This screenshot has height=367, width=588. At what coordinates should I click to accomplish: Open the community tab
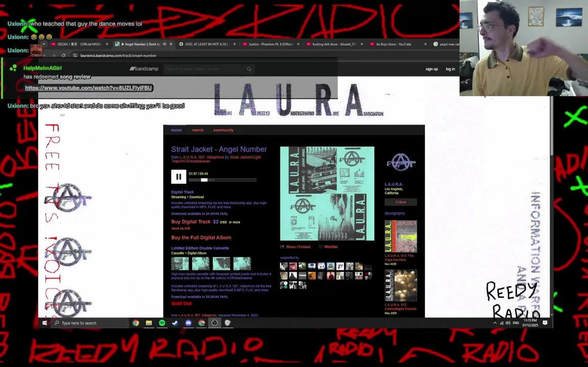(x=223, y=130)
